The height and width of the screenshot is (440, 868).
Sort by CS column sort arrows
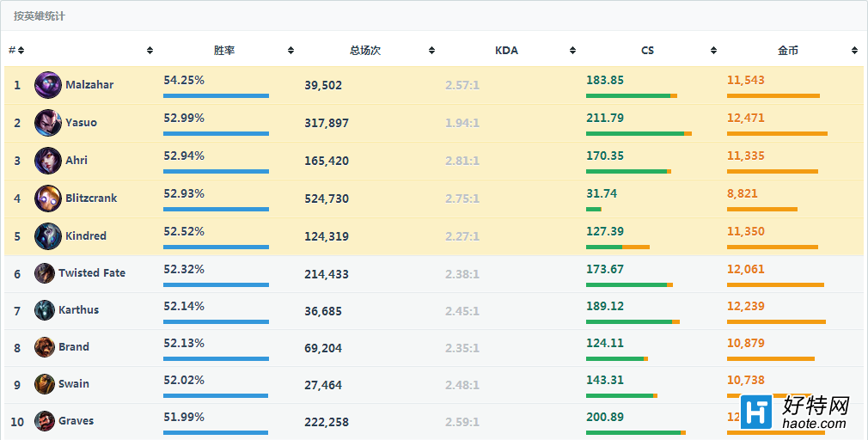(713, 51)
